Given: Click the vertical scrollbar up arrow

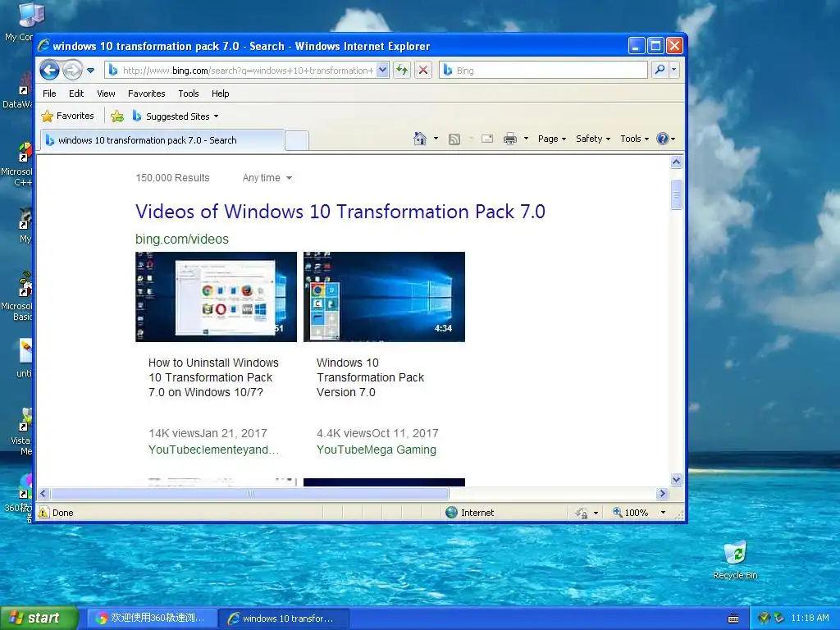Looking at the screenshot, I should tap(676, 162).
